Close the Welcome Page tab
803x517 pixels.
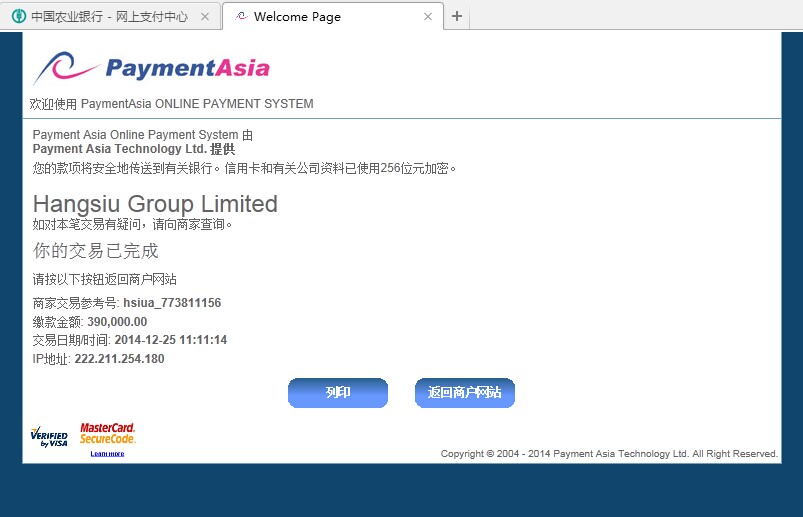tap(428, 17)
